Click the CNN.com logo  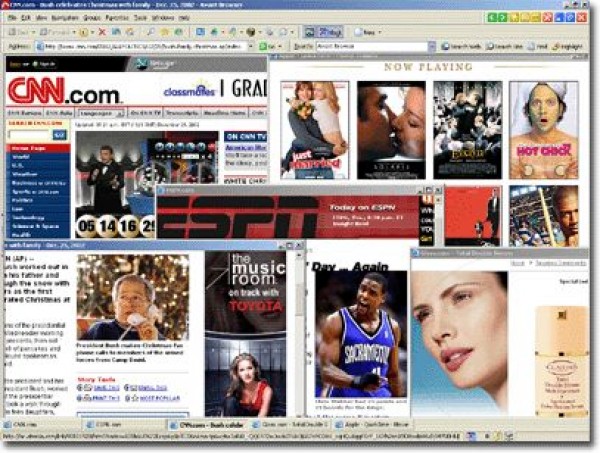pos(64,91)
